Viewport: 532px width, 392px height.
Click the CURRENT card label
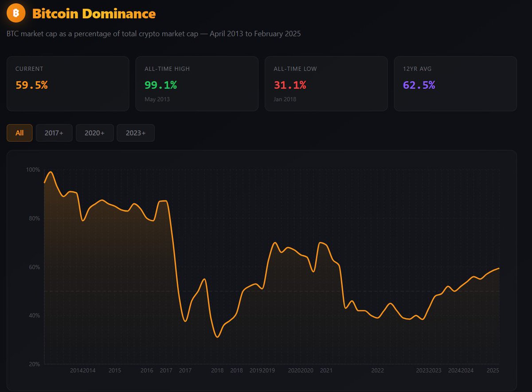coord(29,69)
